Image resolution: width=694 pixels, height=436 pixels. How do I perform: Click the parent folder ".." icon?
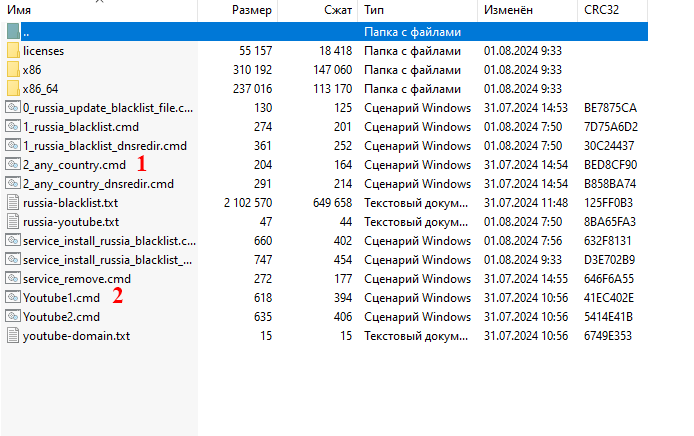point(13,32)
